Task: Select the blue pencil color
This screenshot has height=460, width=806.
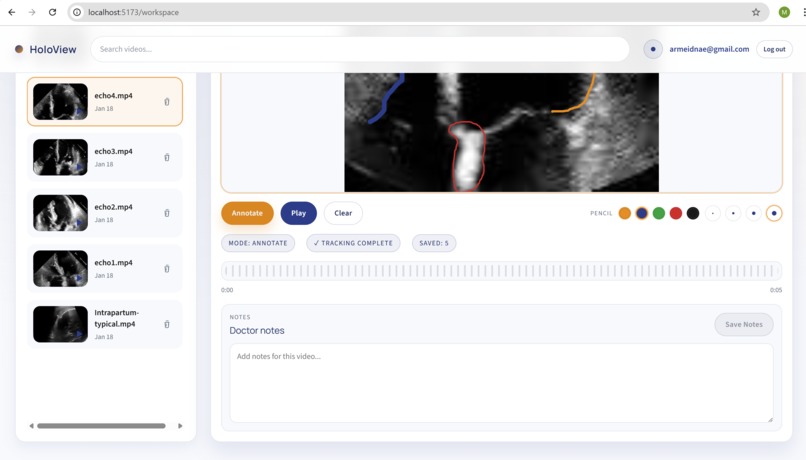Action: tap(642, 213)
